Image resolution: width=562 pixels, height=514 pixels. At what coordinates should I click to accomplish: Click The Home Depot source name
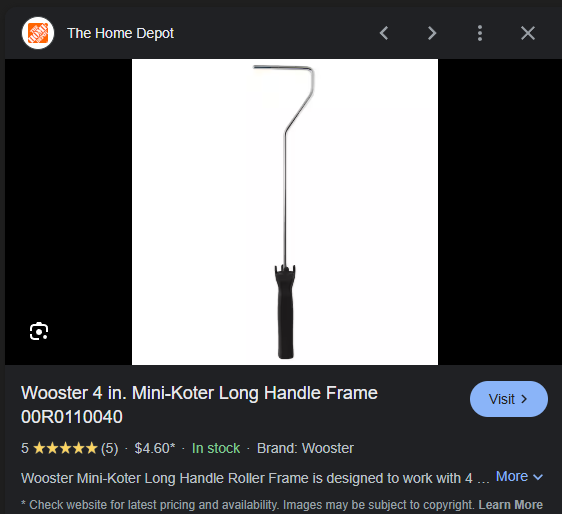click(120, 33)
